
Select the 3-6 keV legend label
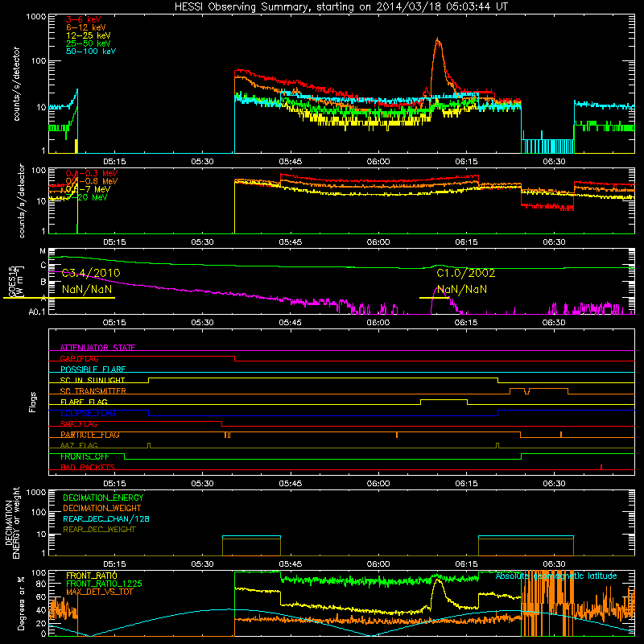pyautogui.click(x=84, y=19)
